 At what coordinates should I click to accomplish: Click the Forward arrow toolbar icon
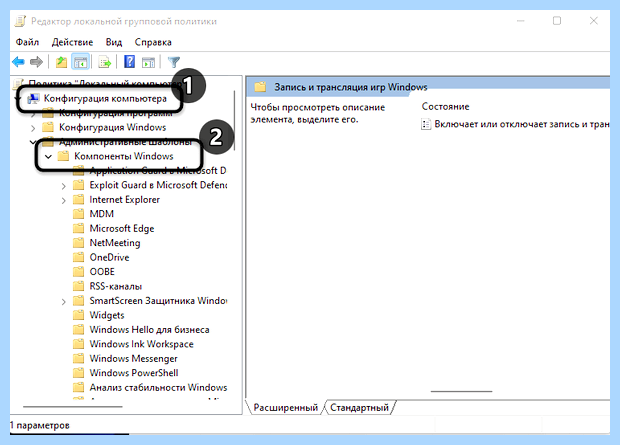coord(36,62)
